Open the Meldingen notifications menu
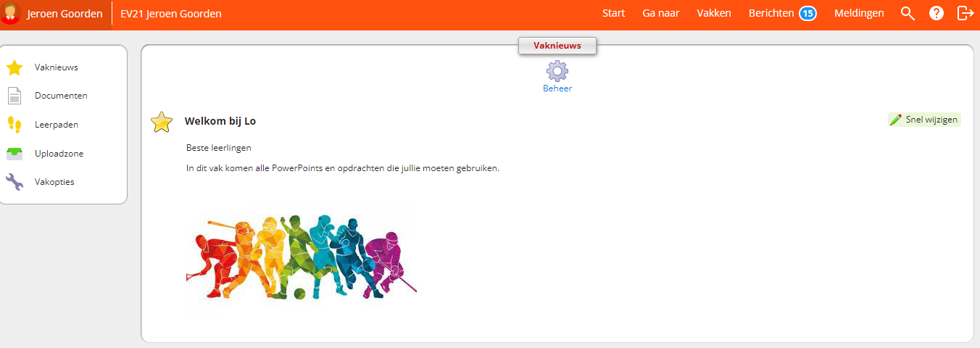This screenshot has width=980, height=348. pos(859,13)
